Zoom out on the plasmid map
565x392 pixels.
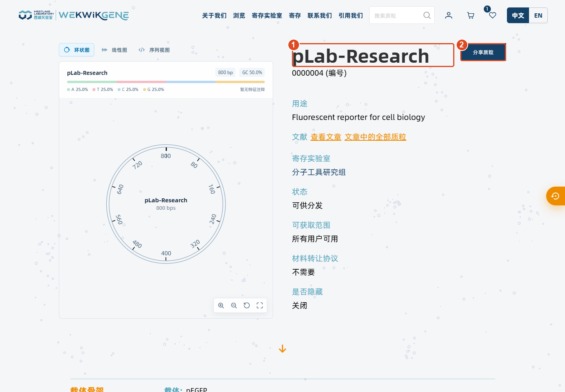pos(234,305)
